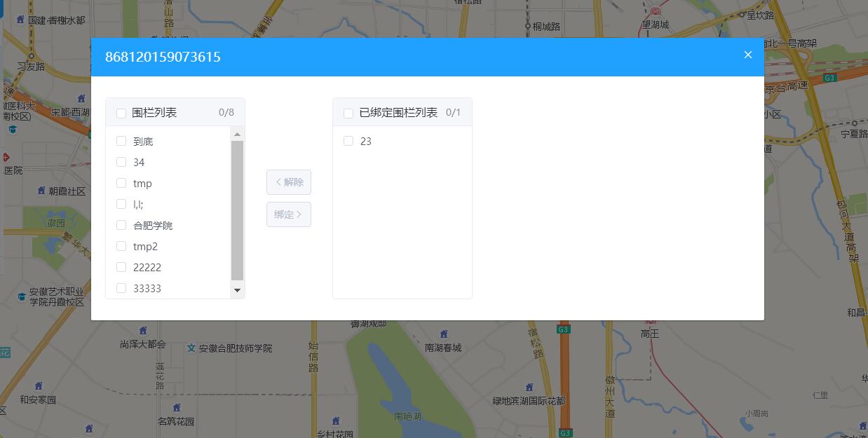Click the 安徽合肥技师学院 school map icon

pos(191,348)
